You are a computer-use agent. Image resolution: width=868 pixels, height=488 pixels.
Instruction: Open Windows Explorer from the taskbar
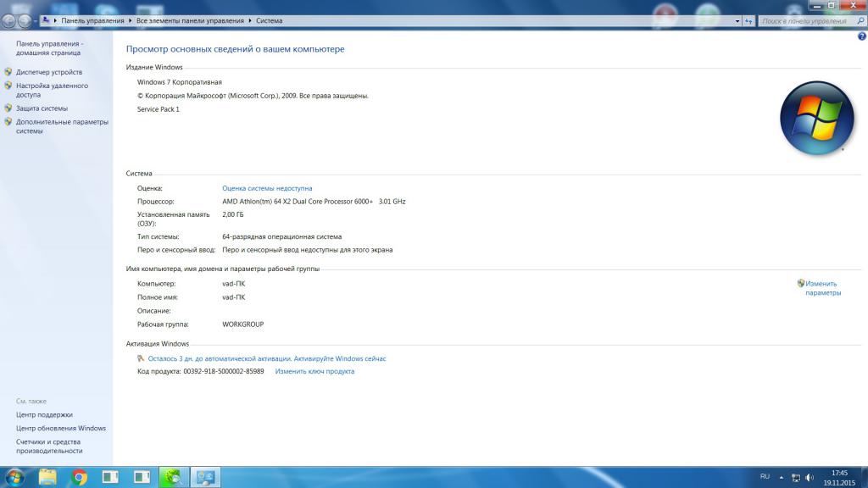click(47, 477)
